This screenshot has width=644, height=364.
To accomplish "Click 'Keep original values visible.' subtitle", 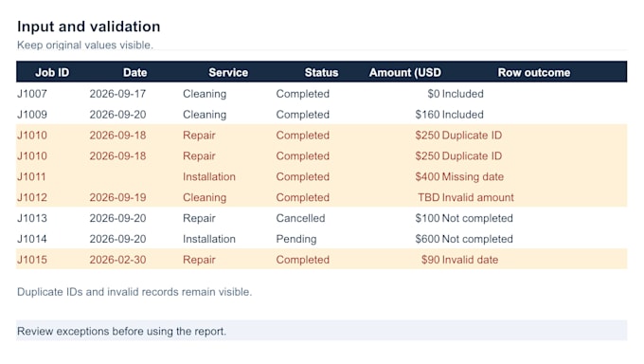I will 85,45.
